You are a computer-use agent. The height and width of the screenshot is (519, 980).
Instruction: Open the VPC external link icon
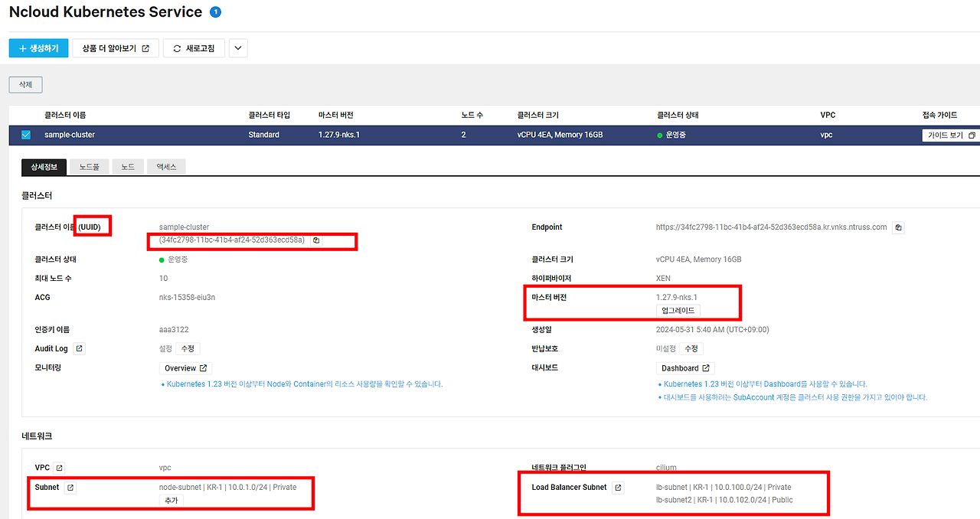(x=59, y=468)
